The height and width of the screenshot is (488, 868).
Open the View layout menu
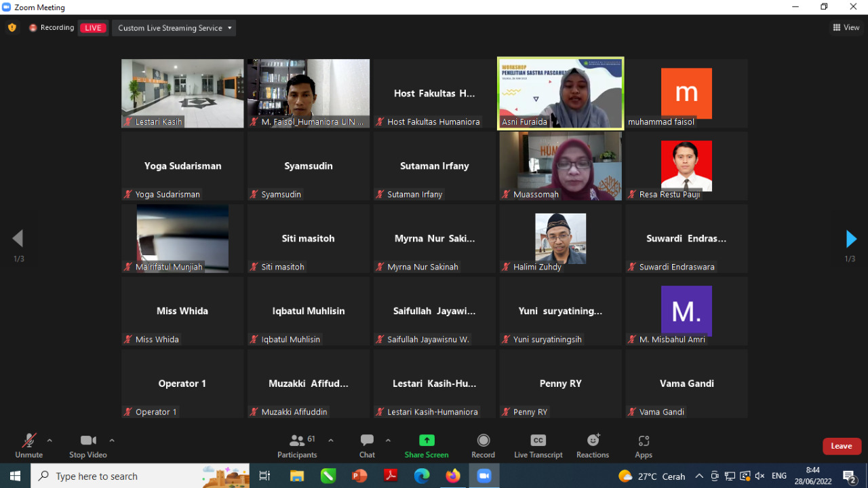tap(846, 28)
